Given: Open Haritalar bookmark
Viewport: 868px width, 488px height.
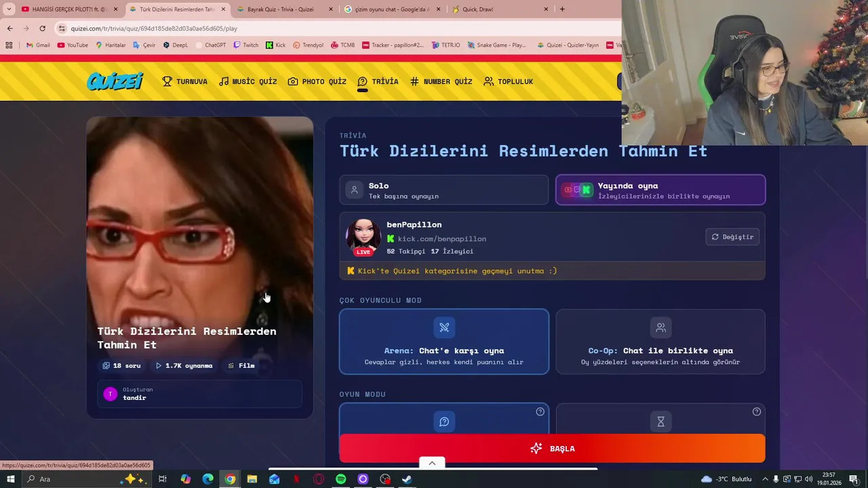Looking at the screenshot, I should pos(111,45).
